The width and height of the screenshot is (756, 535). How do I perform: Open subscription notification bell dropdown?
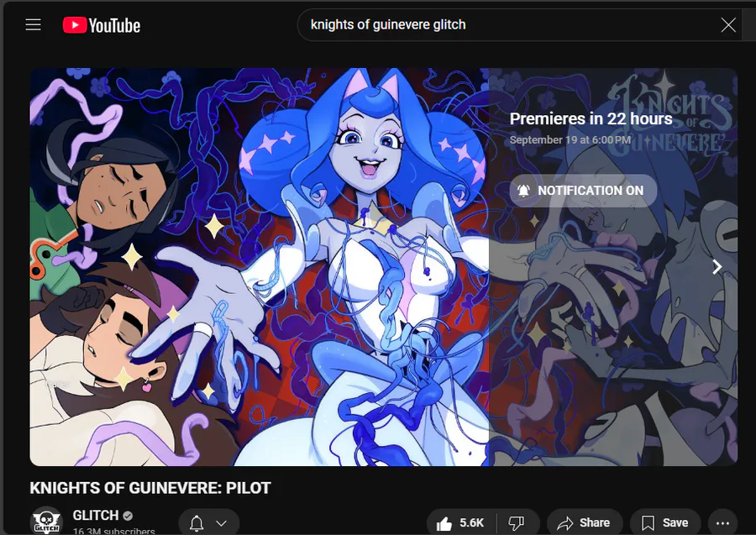pyautogui.click(x=209, y=522)
